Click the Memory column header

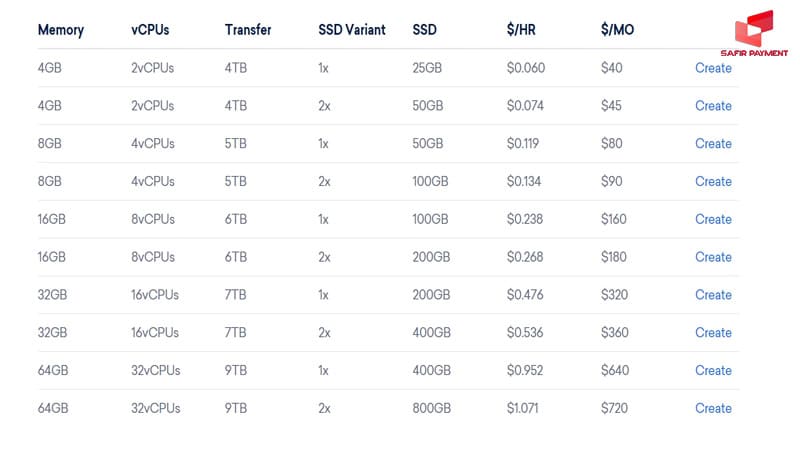(x=60, y=30)
